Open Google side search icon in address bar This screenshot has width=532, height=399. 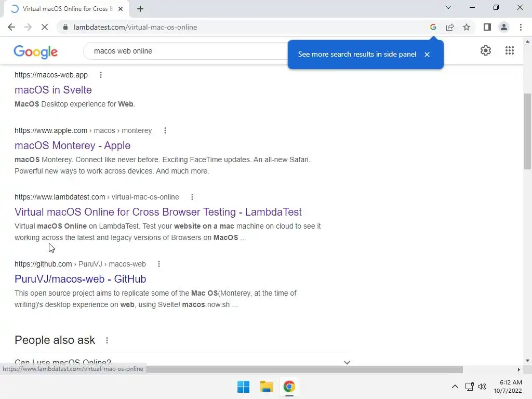coord(433,27)
